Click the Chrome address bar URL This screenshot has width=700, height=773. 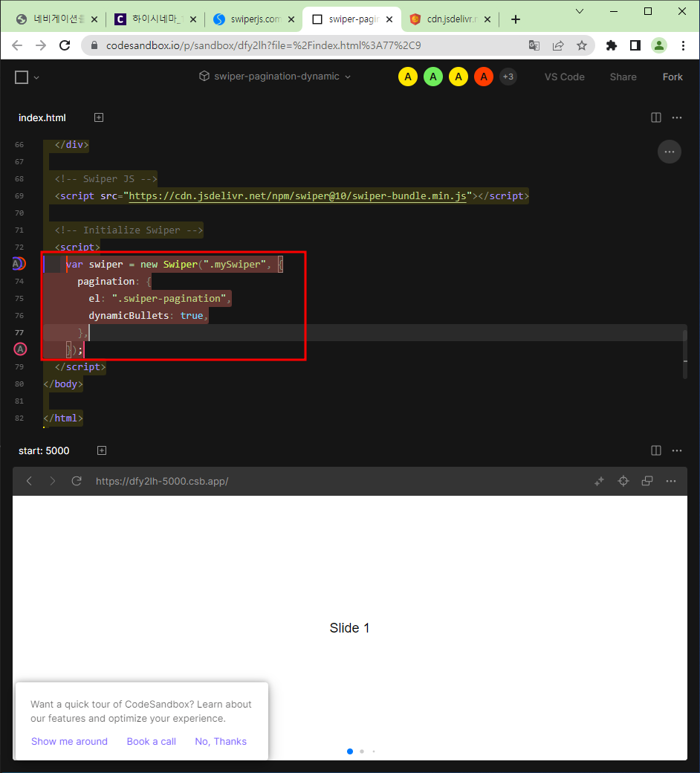263,46
